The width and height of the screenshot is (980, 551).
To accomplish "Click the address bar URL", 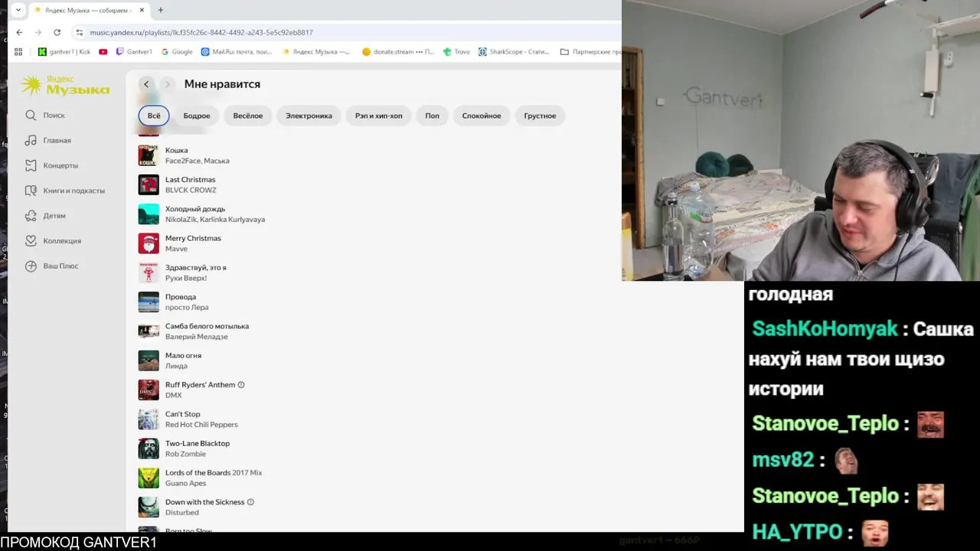I will tap(201, 32).
